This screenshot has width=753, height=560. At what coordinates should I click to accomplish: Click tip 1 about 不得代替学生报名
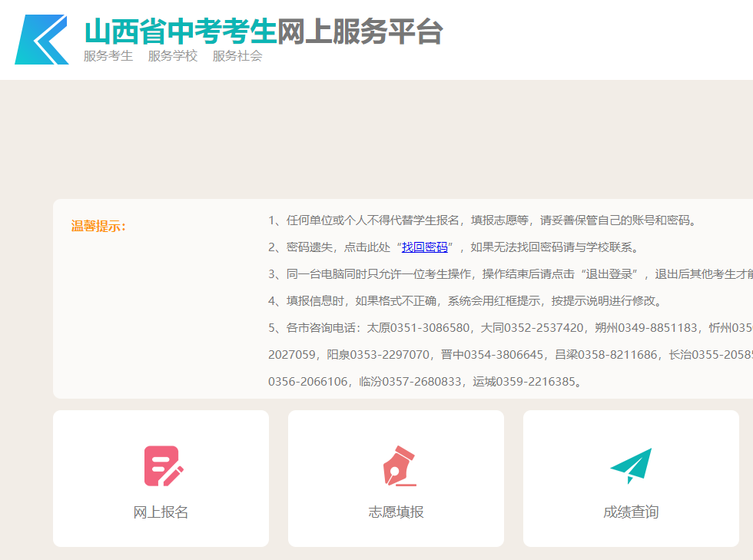coord(483,220)
